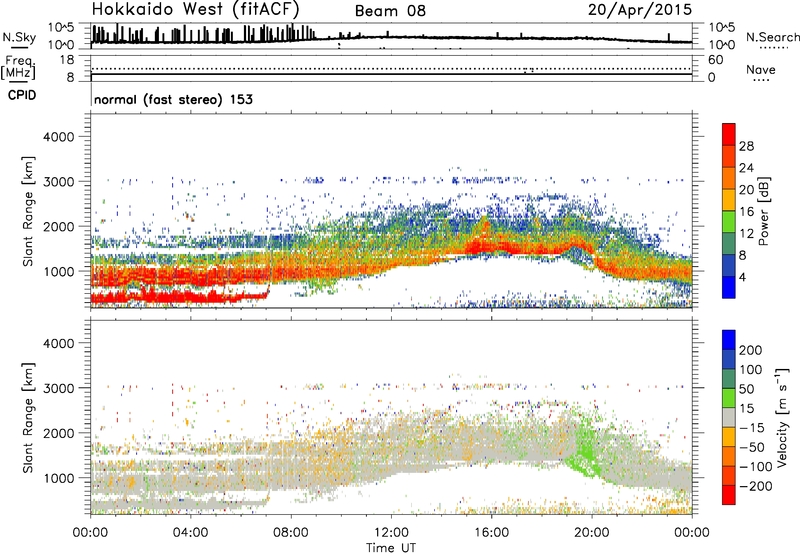Click the 60 tick on the Nave axis
This screenshot has height=554, width=800.
715,60
